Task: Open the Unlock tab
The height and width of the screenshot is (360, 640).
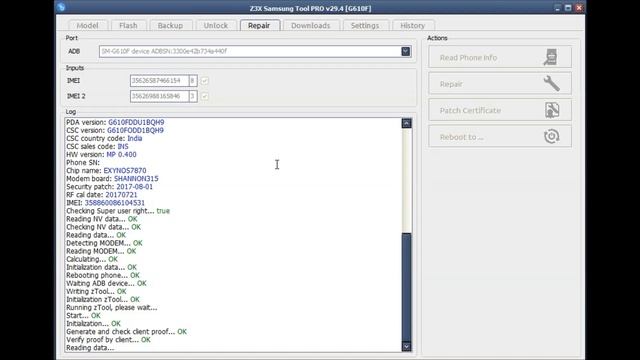Action: click(216, 25)
